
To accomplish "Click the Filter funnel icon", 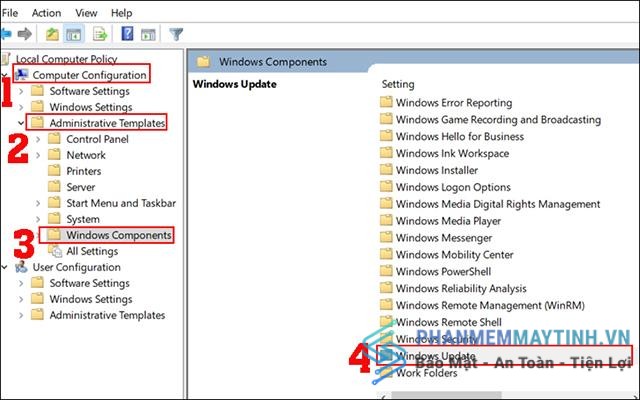I will 176,34.
